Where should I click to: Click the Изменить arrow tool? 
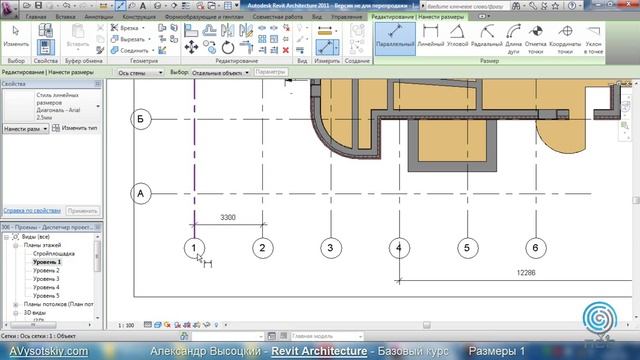tap(16, 36)
